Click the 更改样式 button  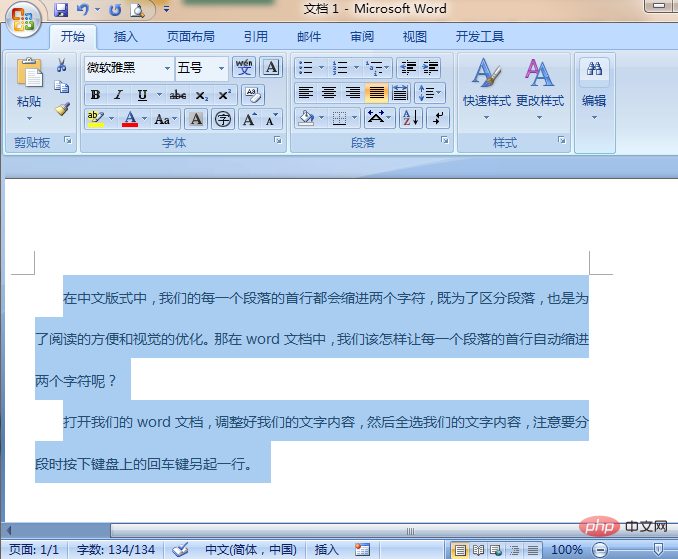(x=540, y=87)
